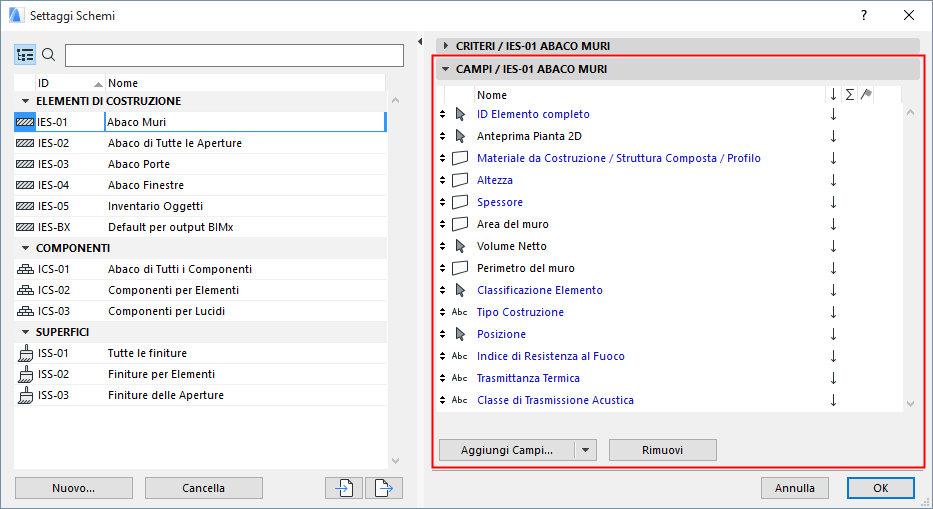Toggle the tree view icon above the list

(25, 55)
